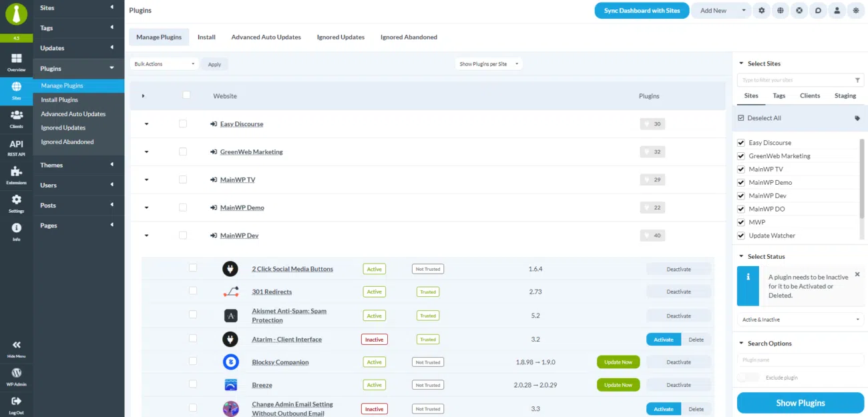The image size is (868, 417).
Task: Click the top bar help lifebuoy icon
Action: coord(799,11)
